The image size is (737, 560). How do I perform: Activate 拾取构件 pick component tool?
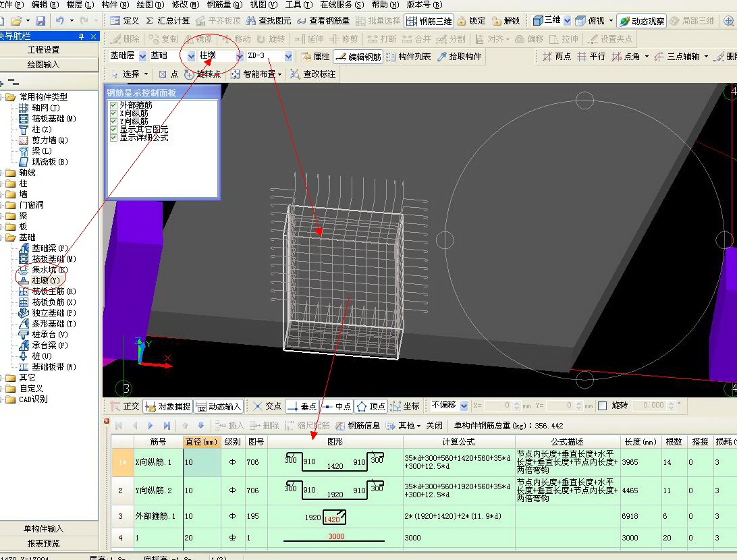[459, 57]
